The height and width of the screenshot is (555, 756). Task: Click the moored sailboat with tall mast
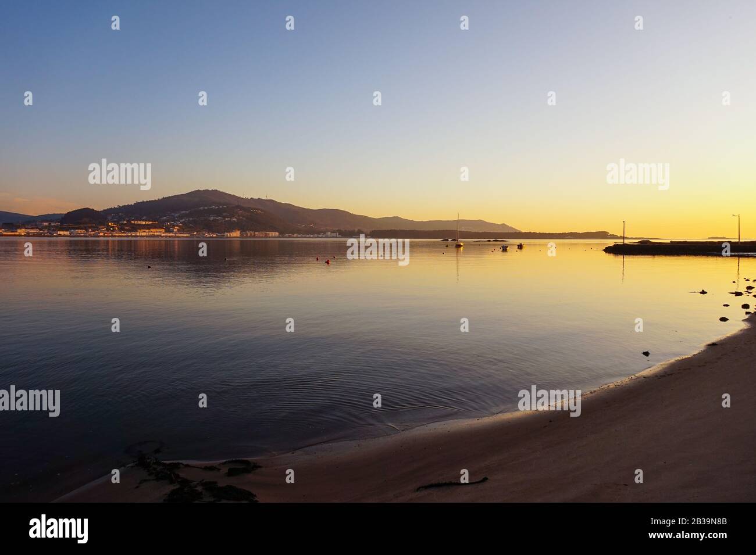tap(458, 231)
